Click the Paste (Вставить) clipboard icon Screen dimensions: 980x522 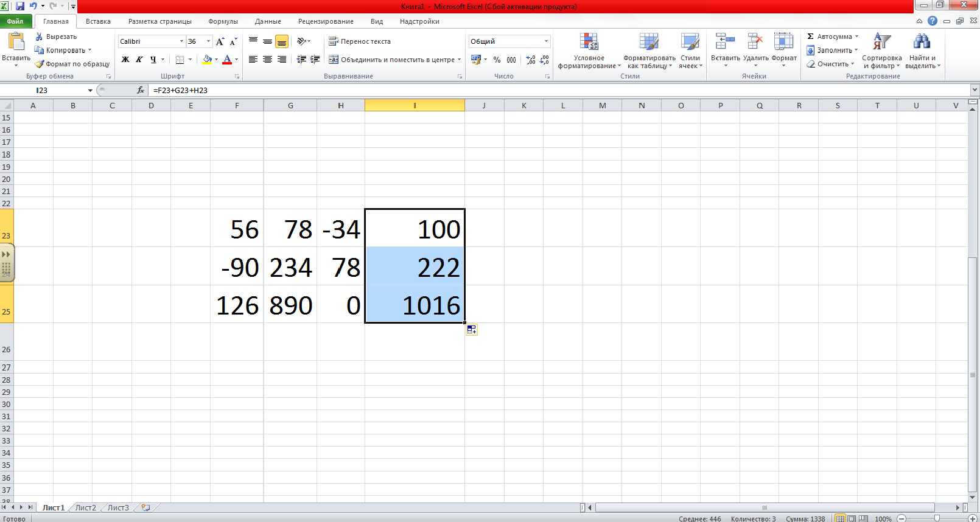click(x=16, y=42)
